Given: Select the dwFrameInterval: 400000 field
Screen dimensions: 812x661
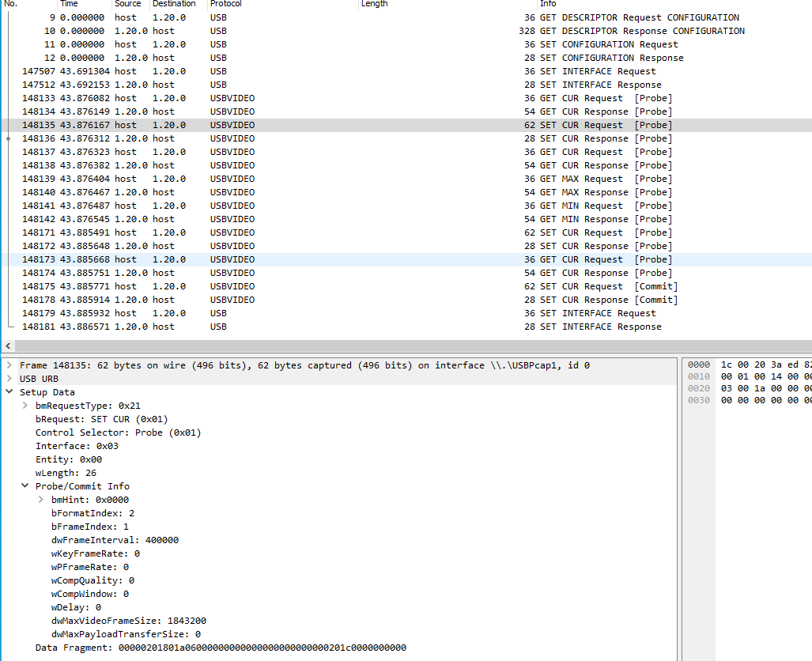Looking at the screenshot, I should tap(115, 540).
